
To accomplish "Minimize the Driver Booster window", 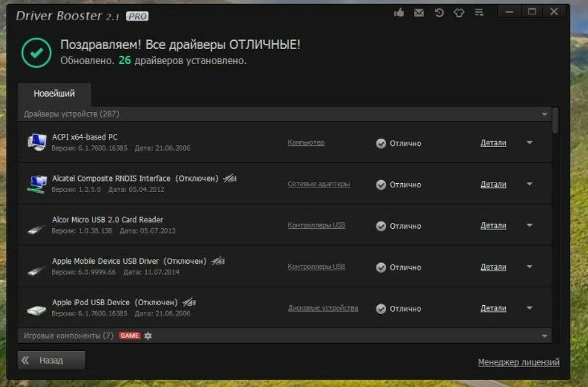I will tap(509, 12).
